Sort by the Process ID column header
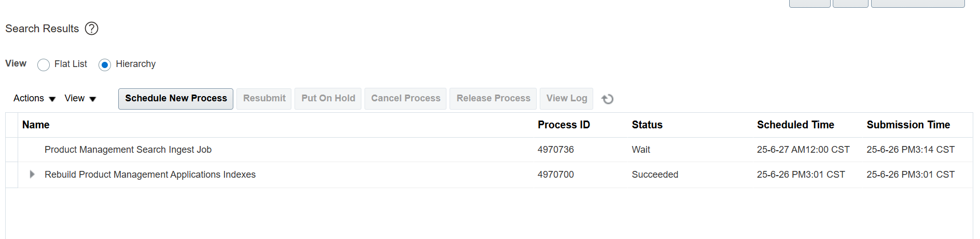 (x=564, y=125)
